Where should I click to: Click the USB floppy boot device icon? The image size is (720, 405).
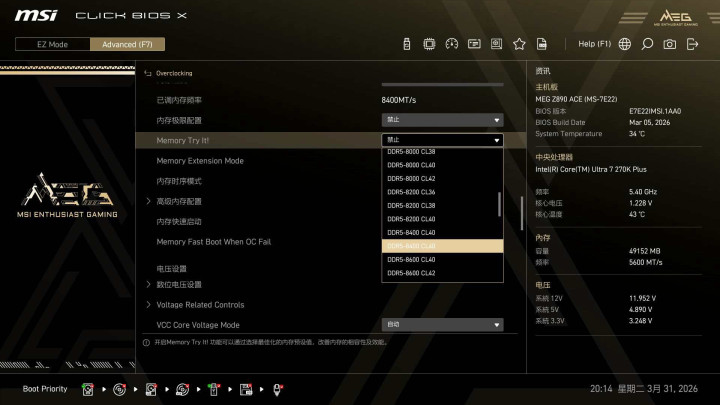246,389
